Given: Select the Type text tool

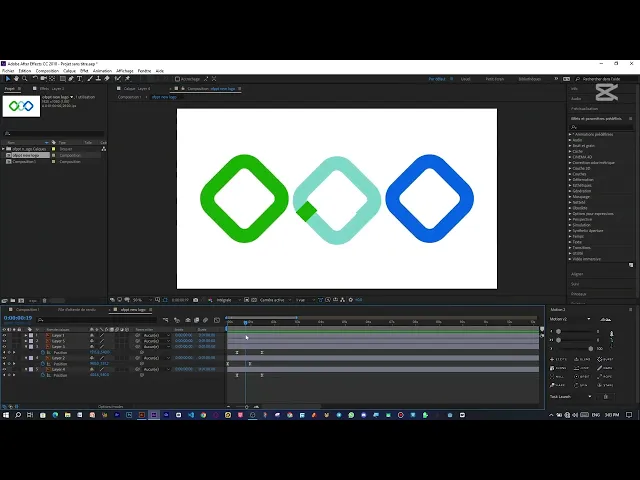Looking at the screenshot, I should click(x=80, y=79).
